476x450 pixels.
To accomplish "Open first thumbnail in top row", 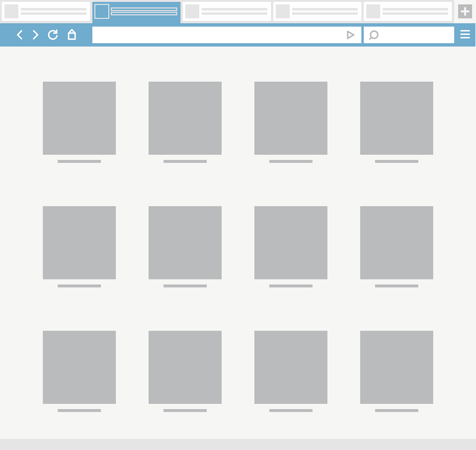I will click(x=79, y=118).
